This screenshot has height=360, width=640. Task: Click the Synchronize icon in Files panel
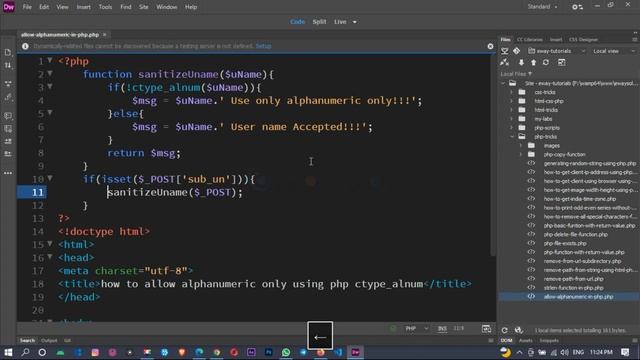point(546,62)
